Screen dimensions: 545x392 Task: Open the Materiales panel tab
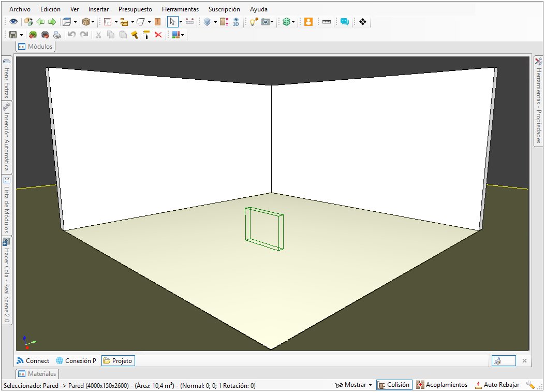pyautogui.click(x=37, y=374)
